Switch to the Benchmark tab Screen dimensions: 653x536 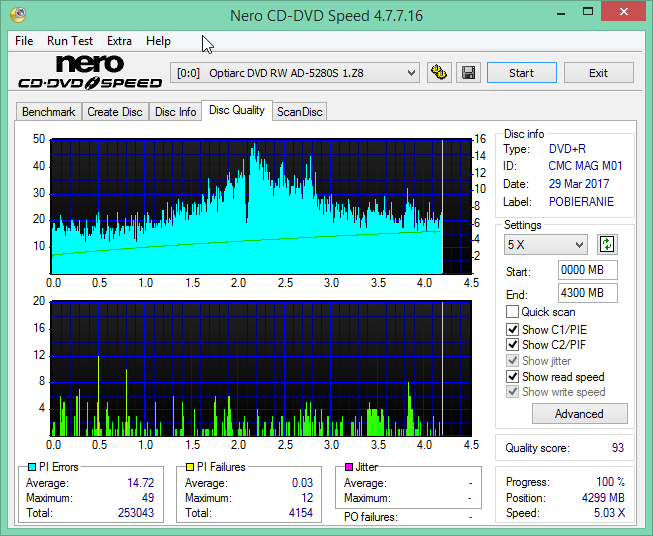click(49, 112)
